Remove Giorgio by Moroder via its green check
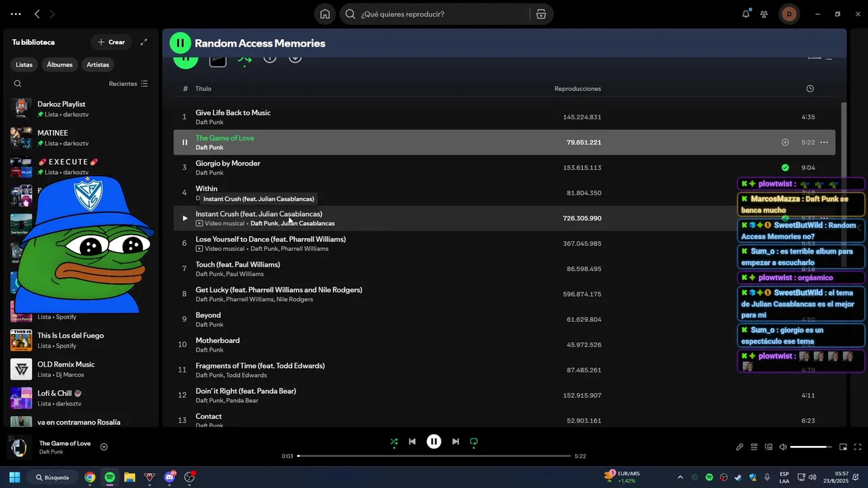Viewport: 868px width, 488px height. tap(785, 167)
